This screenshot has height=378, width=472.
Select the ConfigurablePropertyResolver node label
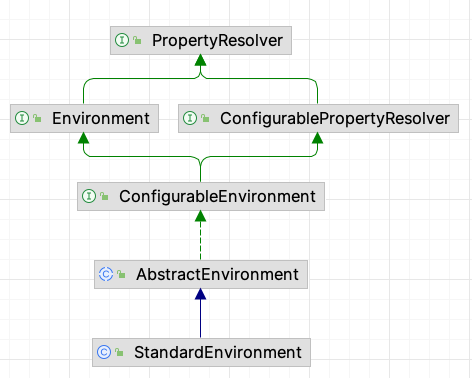[335, 119]
